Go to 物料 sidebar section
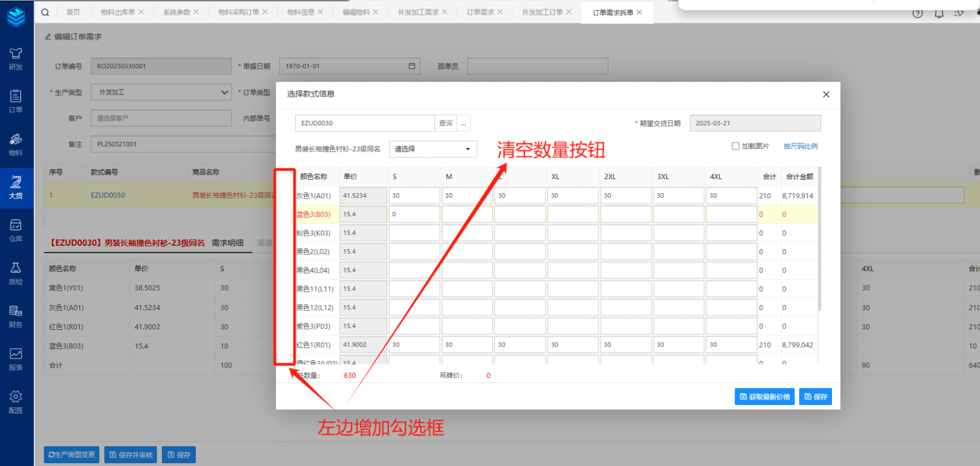 click(x=16, y=145)
